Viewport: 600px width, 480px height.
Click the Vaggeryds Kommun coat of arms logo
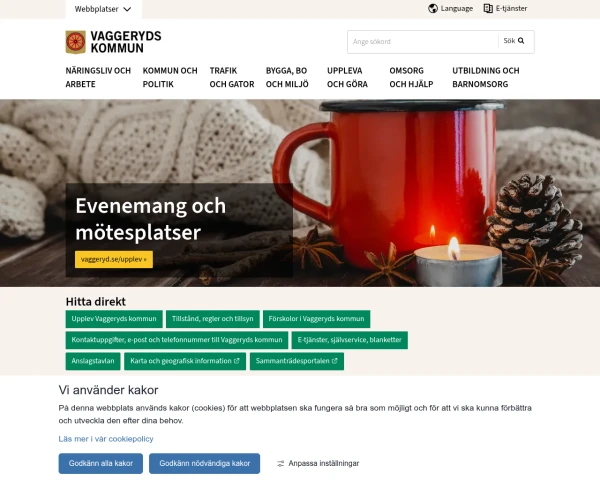click(75, 42)
